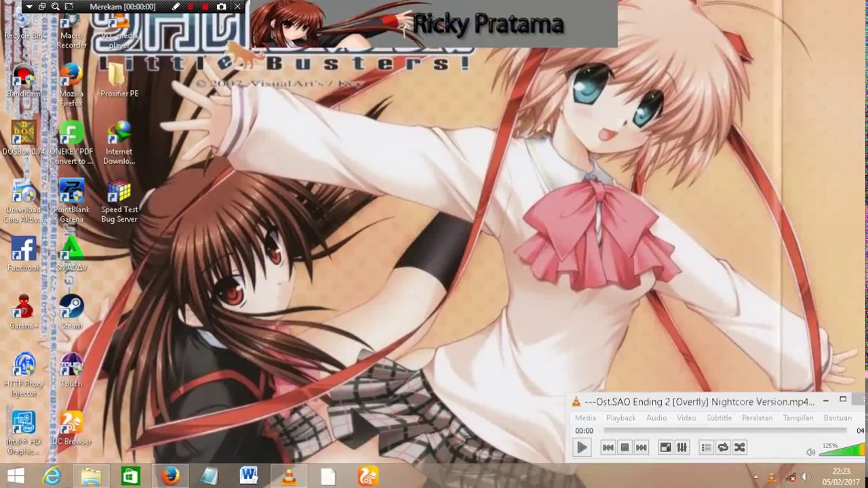Select the Garena+ desktop icon
This screenshot has height=488, width=868.
24,312
